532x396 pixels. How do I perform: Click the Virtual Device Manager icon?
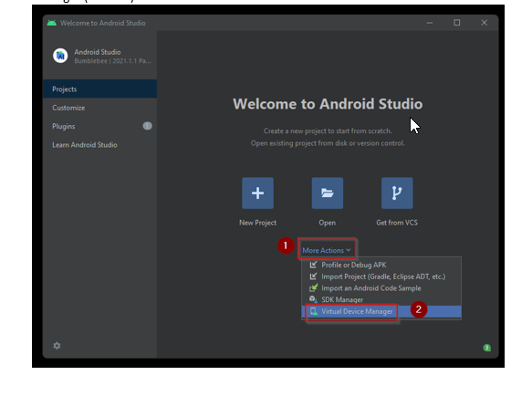(314, 311)
